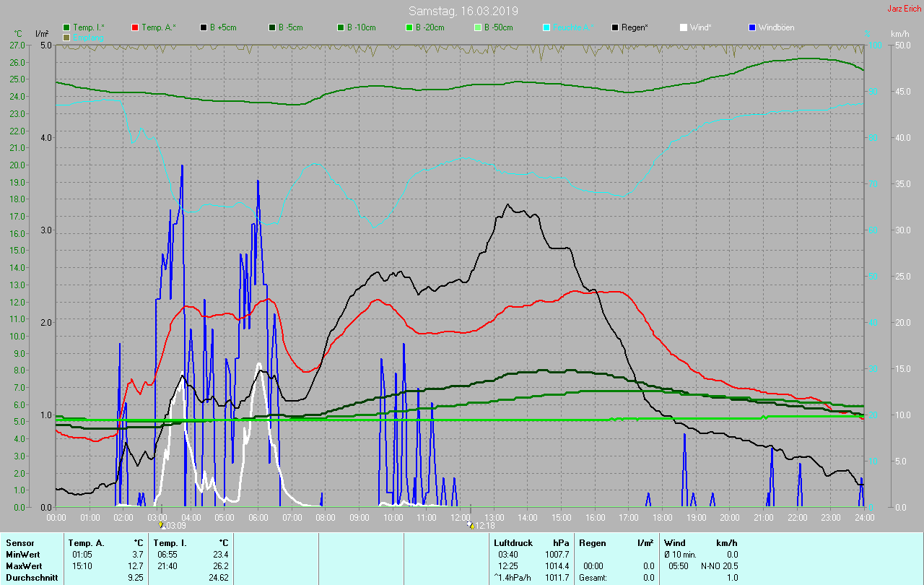924x585 pixels.
Task: Click the 03:09 marker below time axis
Action: [x=172, y=526]
